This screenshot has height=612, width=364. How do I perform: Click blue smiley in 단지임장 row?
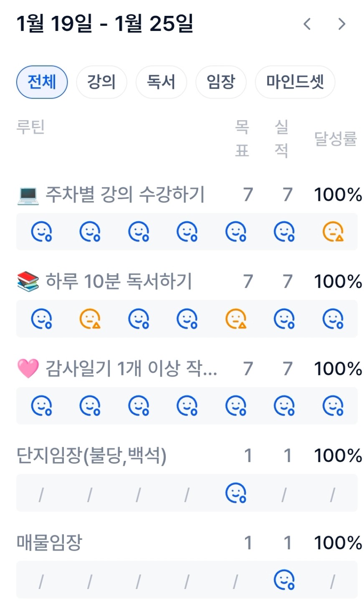tap(236, 493)
